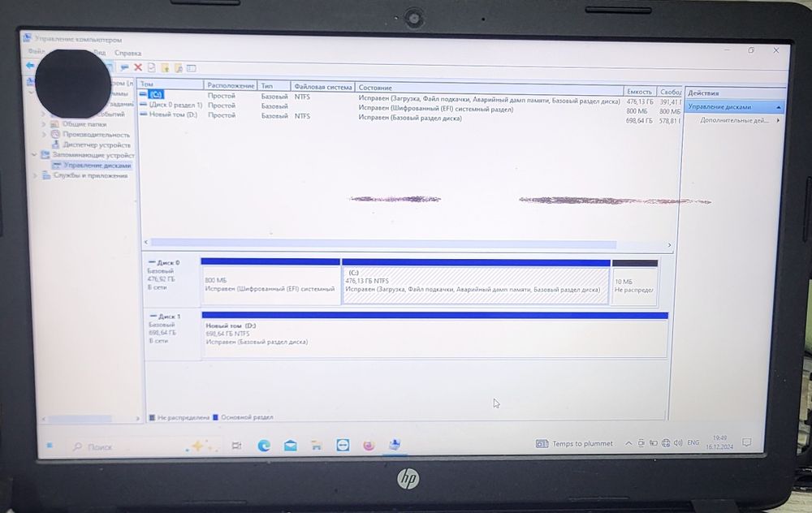Click the Windows Start button
The image size is (812, 513).
(50, 445)
